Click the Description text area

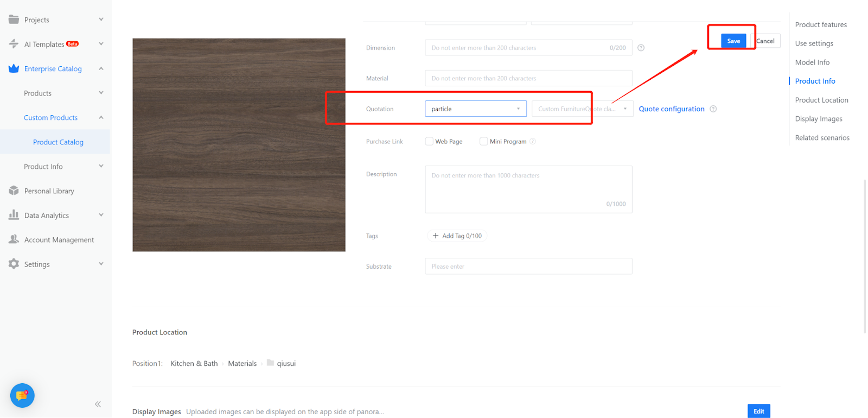528,189
